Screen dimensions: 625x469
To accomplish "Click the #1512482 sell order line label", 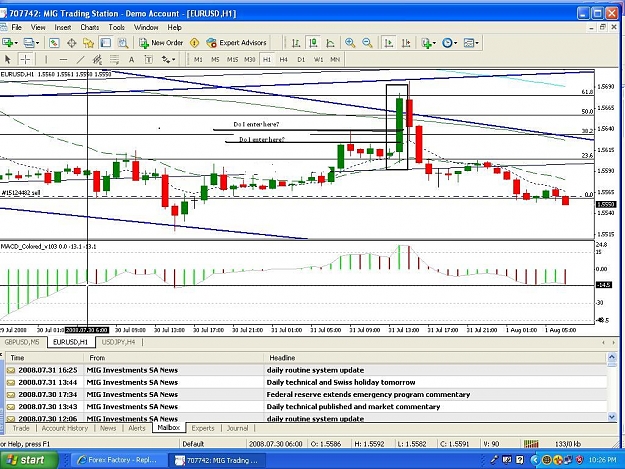I will (x=20, y=193).
